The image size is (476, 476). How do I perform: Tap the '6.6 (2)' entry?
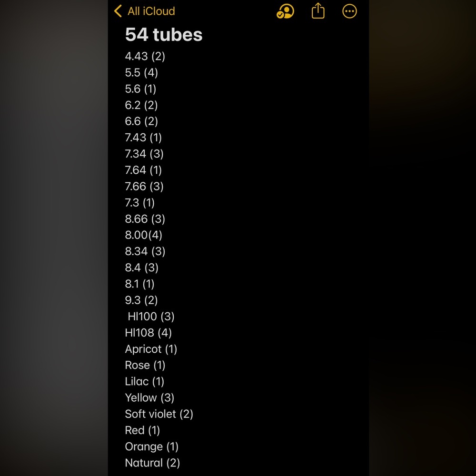pos(141,121)
